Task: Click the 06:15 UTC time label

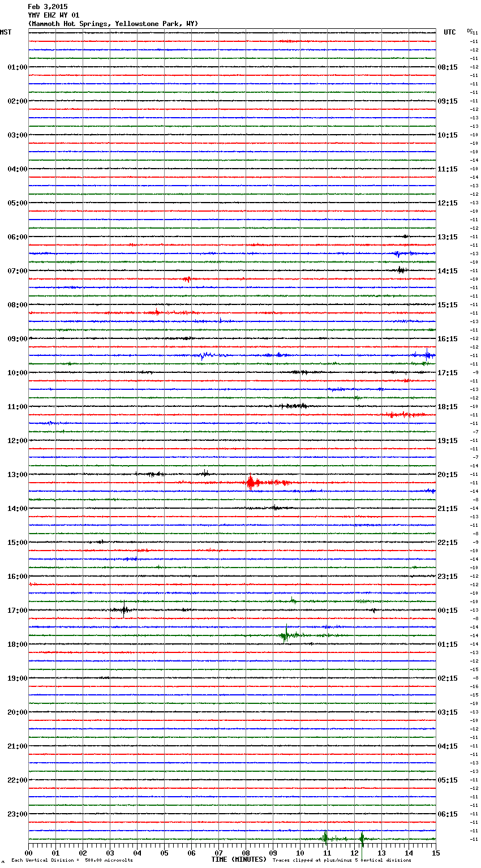Action: click(x=448, y=814)
